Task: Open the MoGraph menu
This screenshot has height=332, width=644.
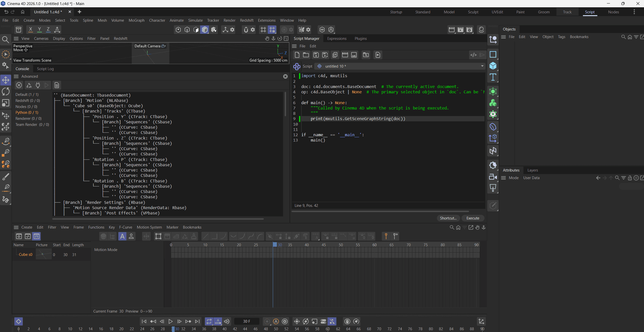Action: 136,20
